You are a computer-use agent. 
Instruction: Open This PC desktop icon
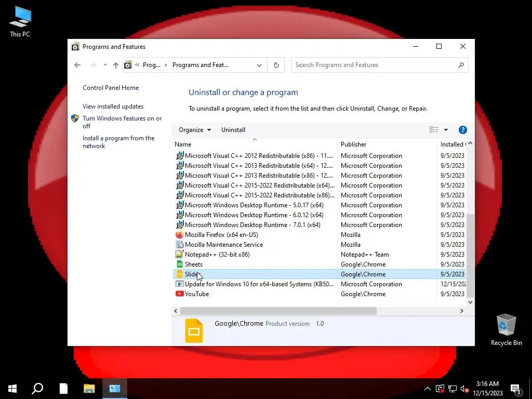click(x=20, y=22)
